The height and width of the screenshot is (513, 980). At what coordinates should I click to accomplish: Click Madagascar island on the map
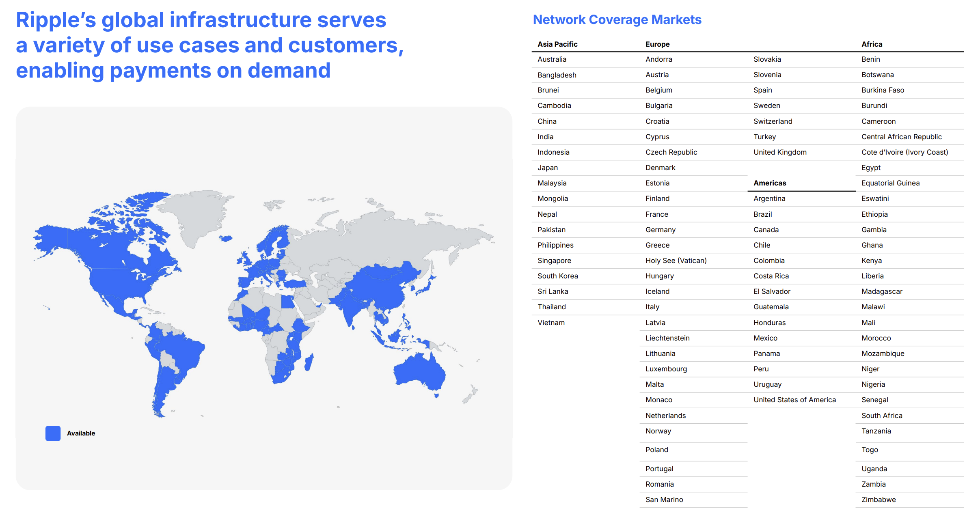309,362
